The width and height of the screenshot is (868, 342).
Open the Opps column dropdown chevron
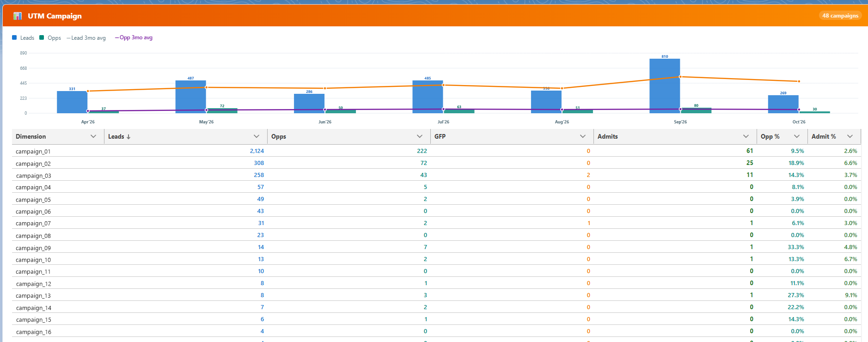click(420, 136)
